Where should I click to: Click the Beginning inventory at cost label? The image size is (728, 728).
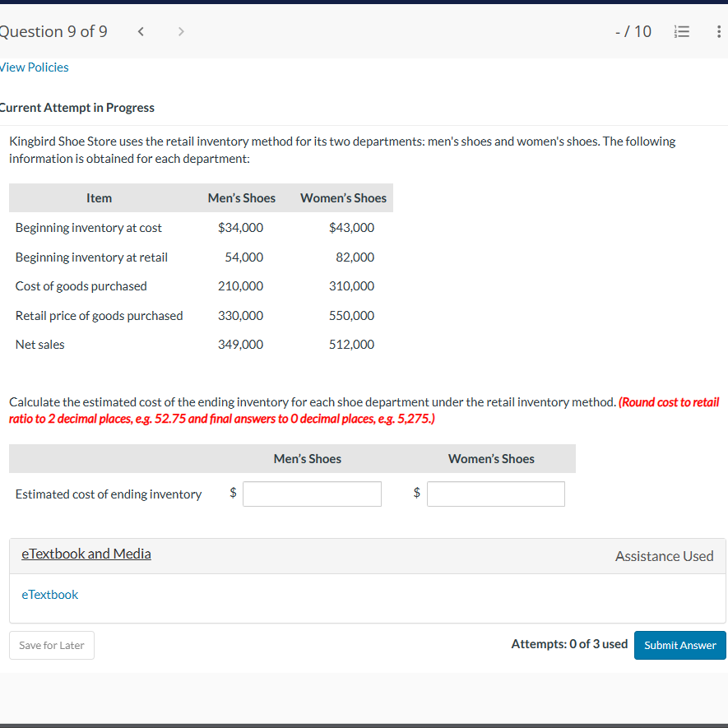coord(89,228)
